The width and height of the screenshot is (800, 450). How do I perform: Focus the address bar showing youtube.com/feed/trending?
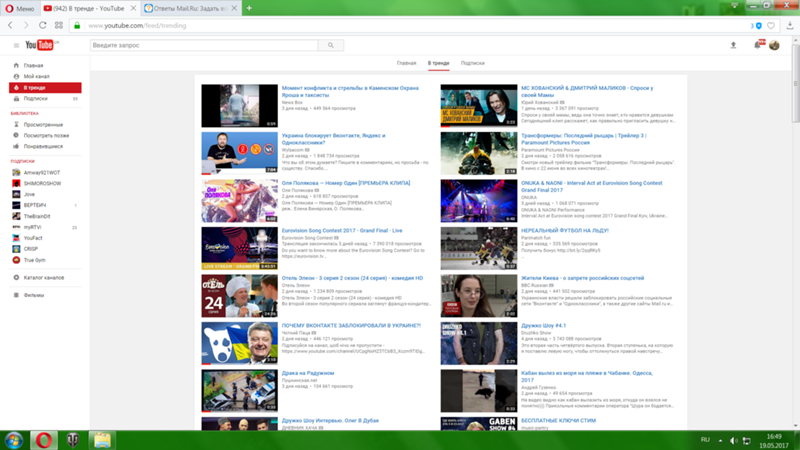click(408, 26)
